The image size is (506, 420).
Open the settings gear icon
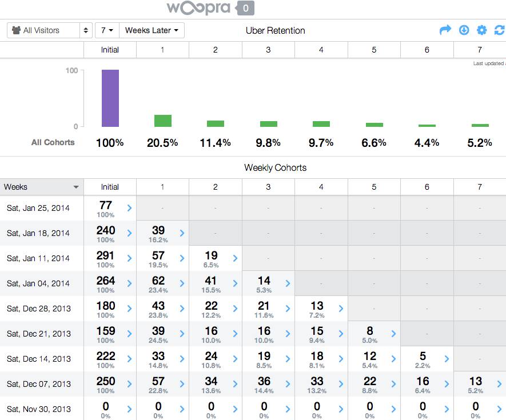point(481,30)
